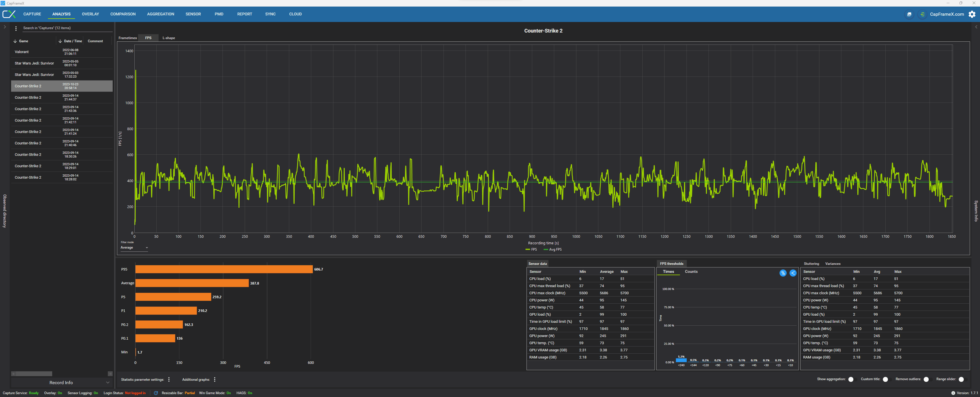The height and width of the screenshot is (397, 980).
Task: Switch graph to Frametimes tab
Action: pos(127,38)
